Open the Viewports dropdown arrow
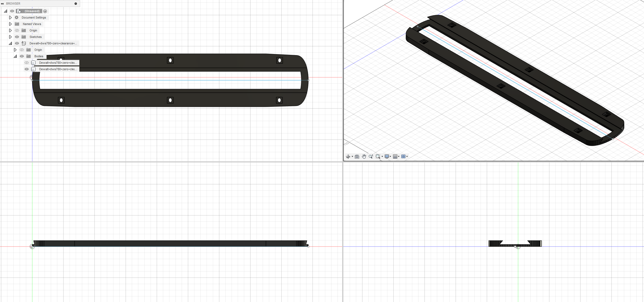 point(407,157)
